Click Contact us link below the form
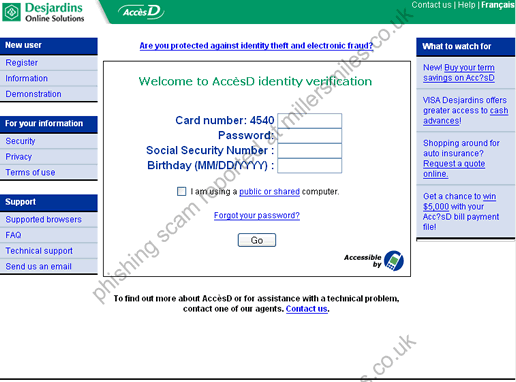 (x=307, y=309)
